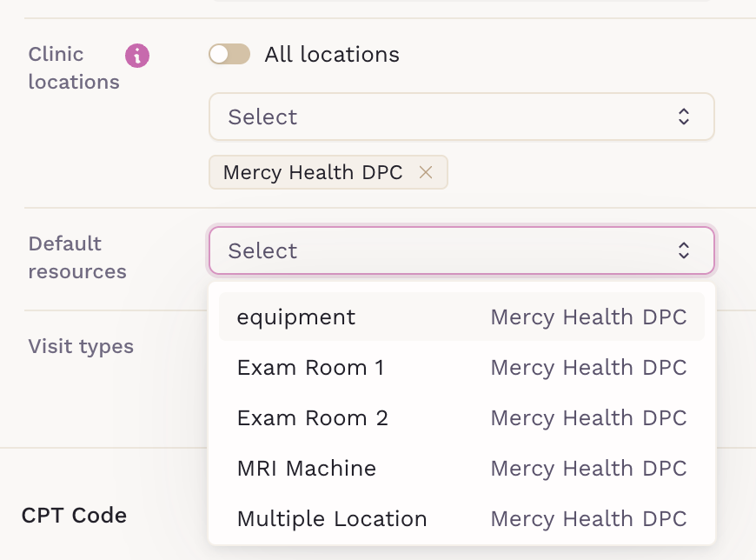Click the Visit types label
The width and height of the screenshot is (756, 560).
81,346
